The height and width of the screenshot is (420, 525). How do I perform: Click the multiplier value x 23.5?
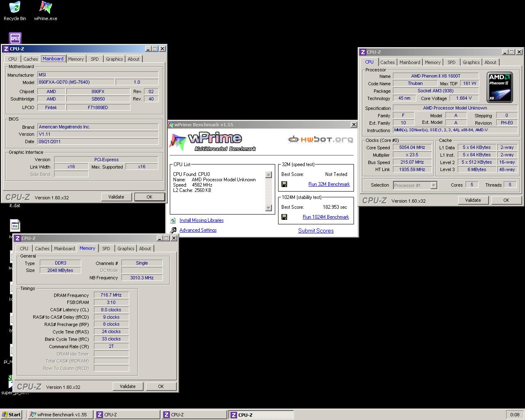pos(412,155)
